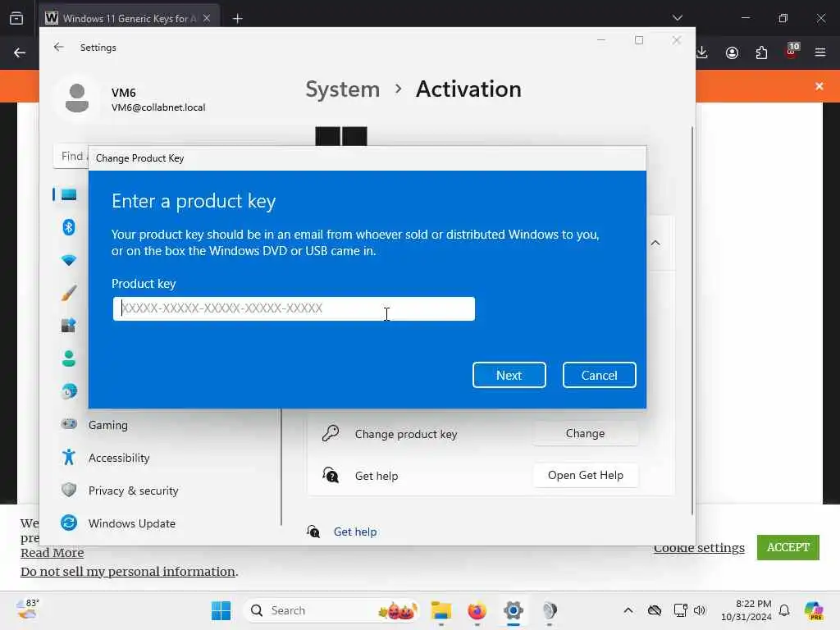Click the Accessibility figure icon
Screen dimensions: 840x630
pyautogui.click(x=69, y=457)
